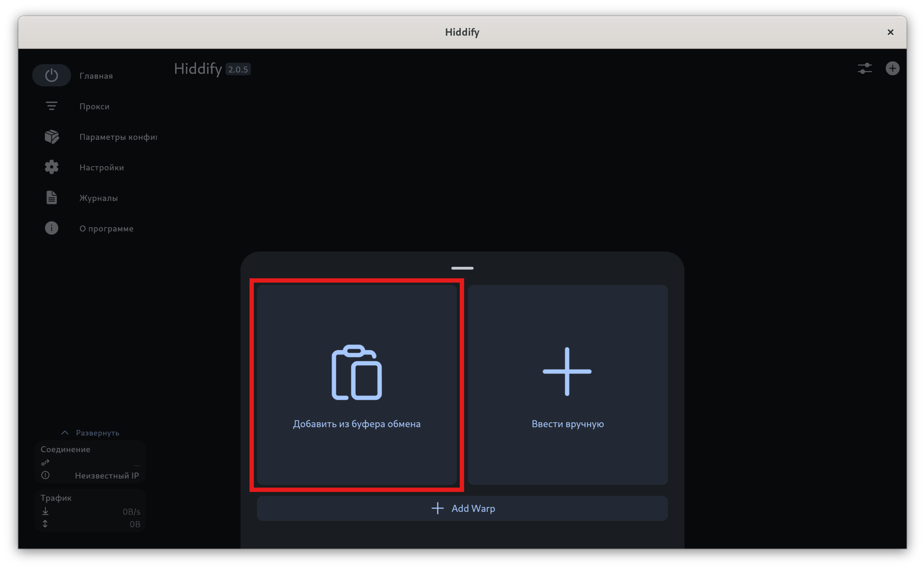This screenshot has width=924, height=568.
Task: Click the bottom sheet drag handle
Action: (x=462, y=268)
